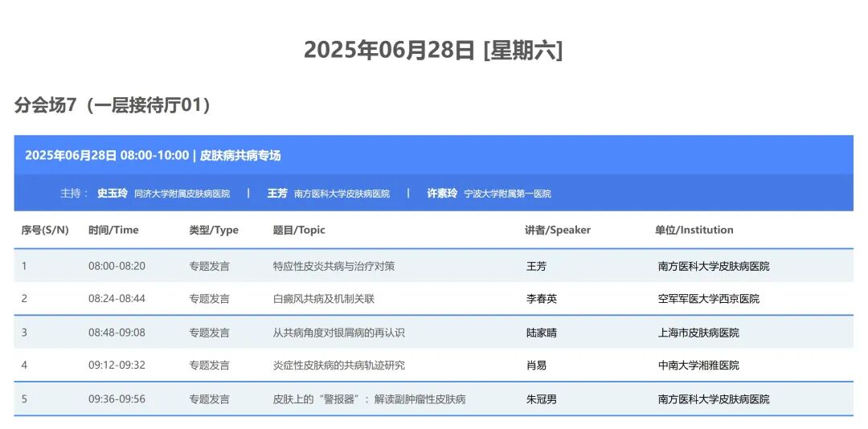
Task: Click topic 白癜风共病及机制关联
Action: (x=324, y=299)
